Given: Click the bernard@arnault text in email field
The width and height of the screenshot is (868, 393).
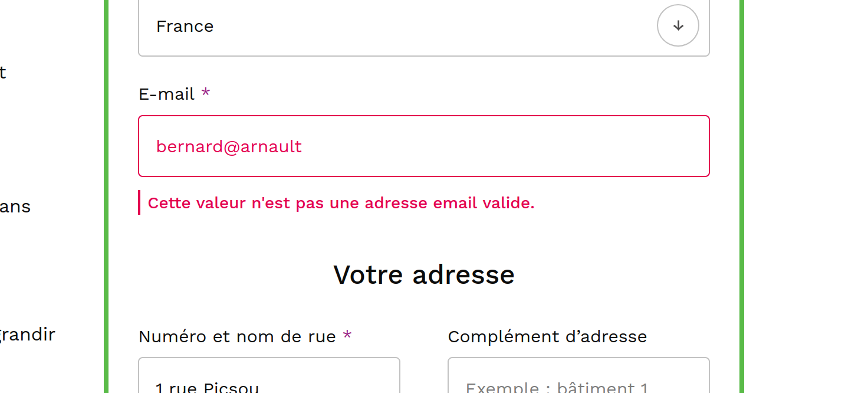Looking at the screenshot, I should (x=229, y=146).
